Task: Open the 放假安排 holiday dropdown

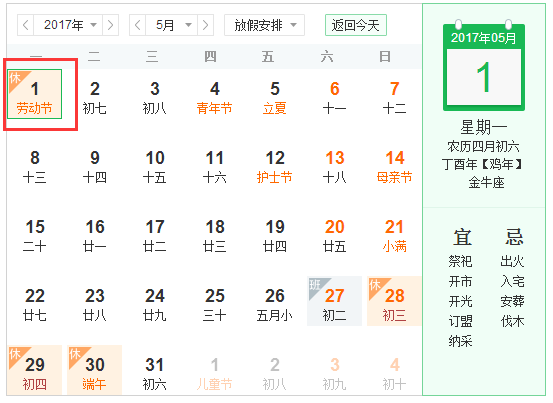Action: (265, 25)
